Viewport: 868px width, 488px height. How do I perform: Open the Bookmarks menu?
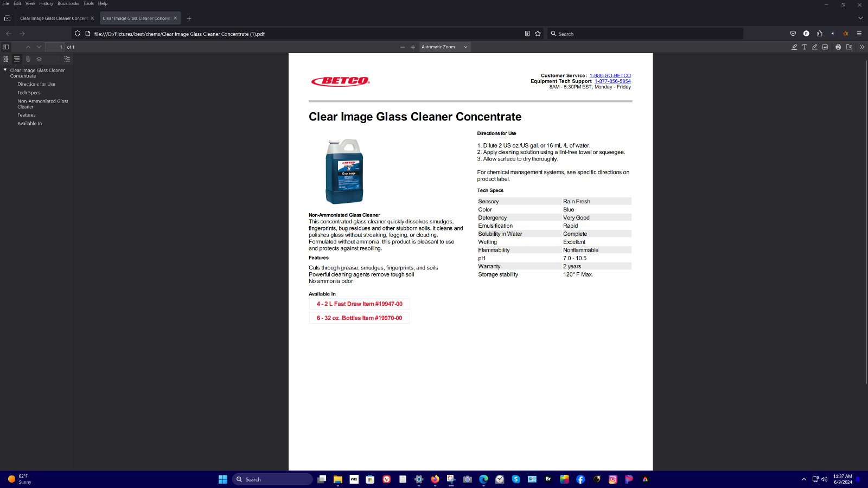pos(68,3)
